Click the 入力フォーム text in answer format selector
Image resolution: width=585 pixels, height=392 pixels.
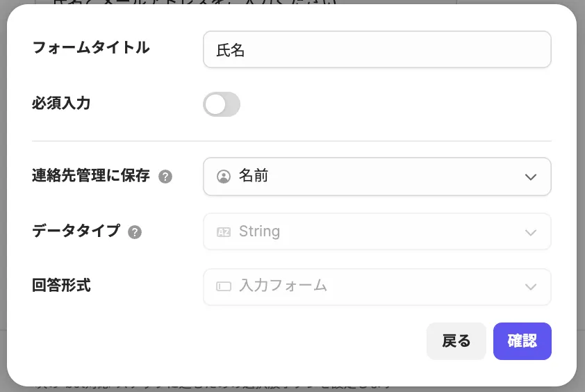283,286
